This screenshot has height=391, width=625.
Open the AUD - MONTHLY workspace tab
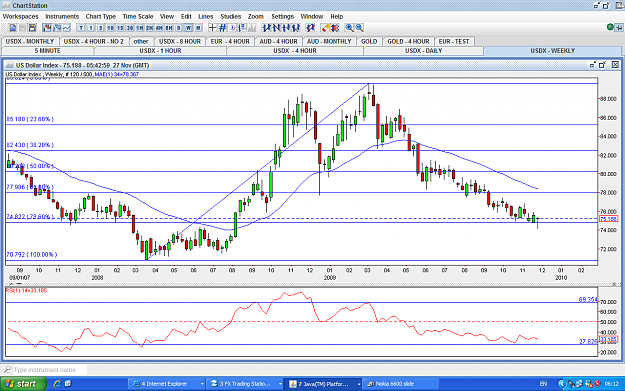pos(329,41)
